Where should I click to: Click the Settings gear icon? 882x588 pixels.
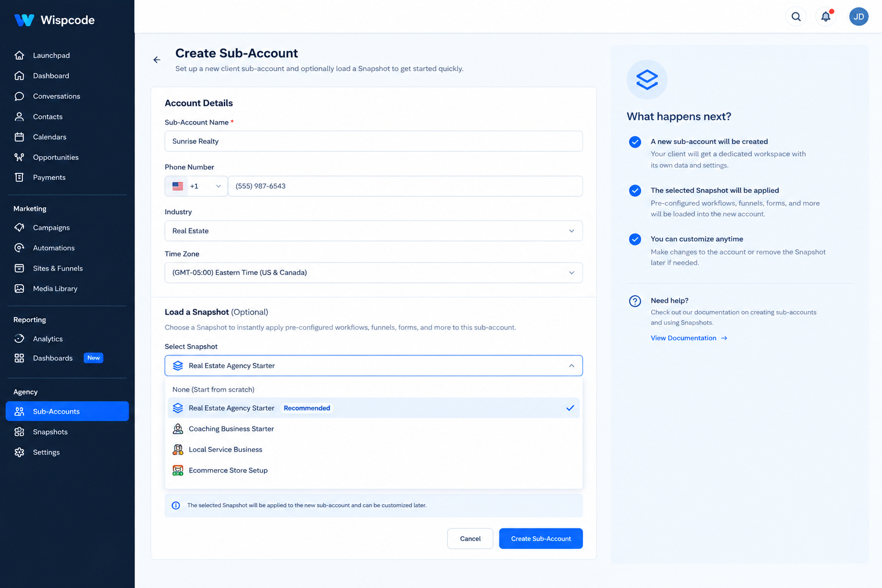tap(20, 452)
